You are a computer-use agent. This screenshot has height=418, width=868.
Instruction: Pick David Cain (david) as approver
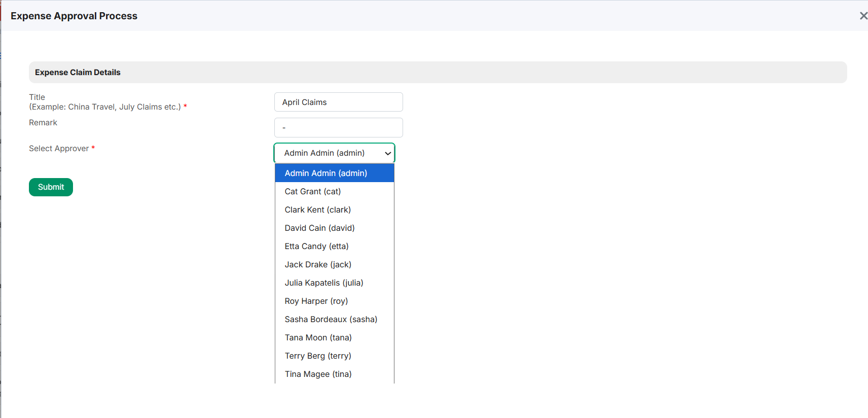pos(335,228)
